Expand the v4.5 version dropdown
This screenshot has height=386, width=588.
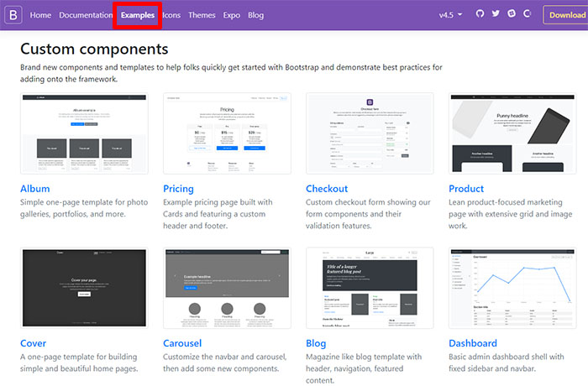(x=450, y=15)
